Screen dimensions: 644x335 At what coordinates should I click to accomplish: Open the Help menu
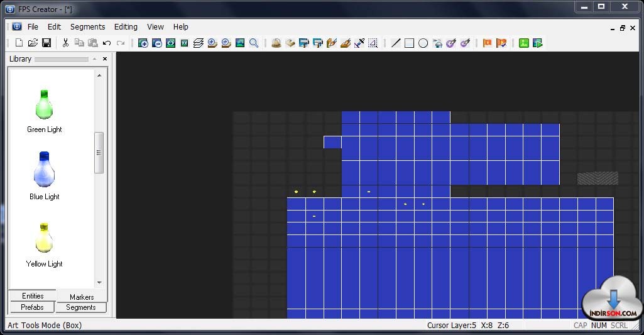(181, 27)
